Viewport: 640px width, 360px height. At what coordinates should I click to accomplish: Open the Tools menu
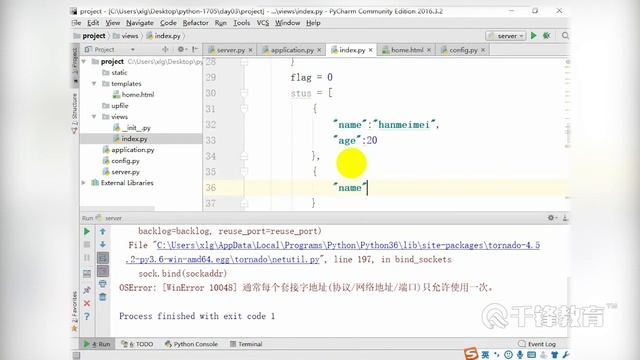(241, 23)
